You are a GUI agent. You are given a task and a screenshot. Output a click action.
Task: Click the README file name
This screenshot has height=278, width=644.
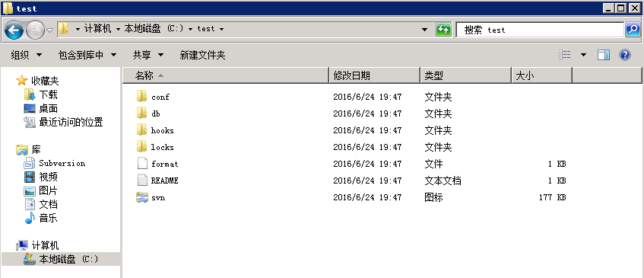click(x=165, y=181)
